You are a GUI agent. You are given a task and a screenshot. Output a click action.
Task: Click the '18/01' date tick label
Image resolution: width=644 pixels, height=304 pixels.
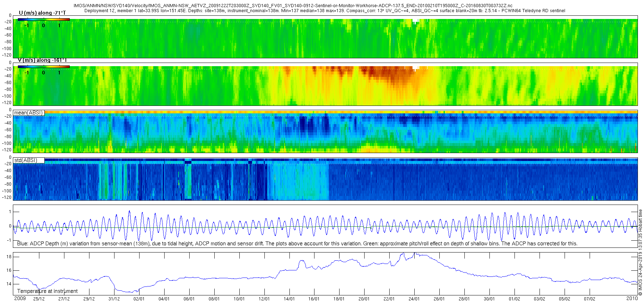coord(339,299)
